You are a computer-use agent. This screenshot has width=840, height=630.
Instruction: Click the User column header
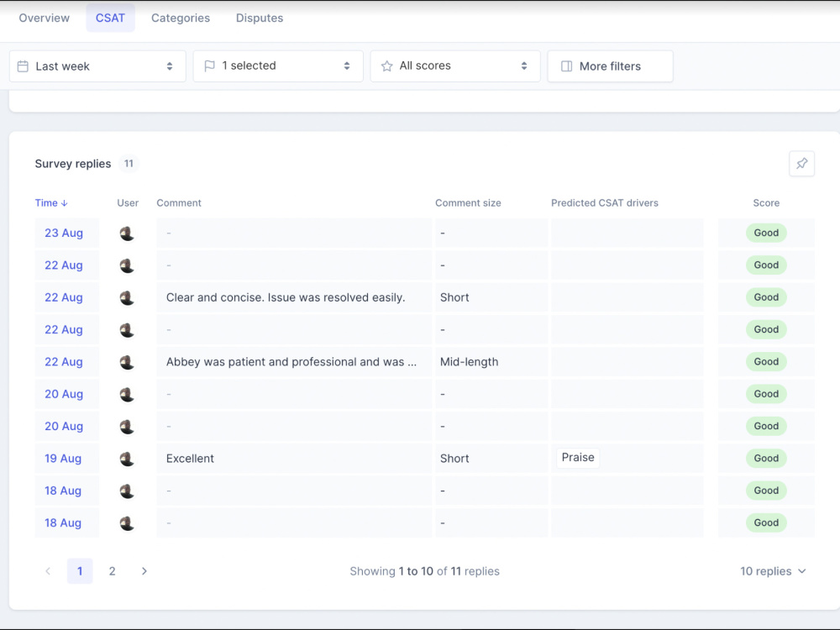(128, 203)
